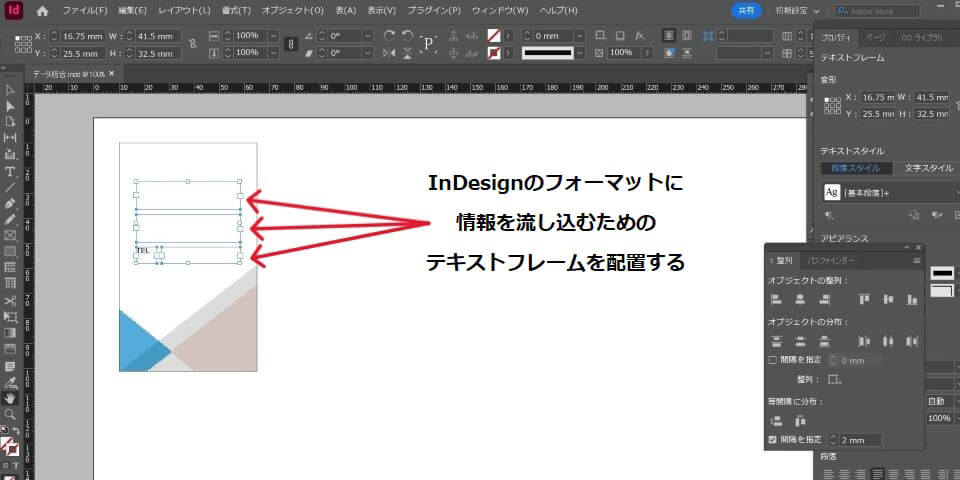Select the Direct Selection tool
Viewport: 960px width, 480px height.
click(x=10, y=106)
